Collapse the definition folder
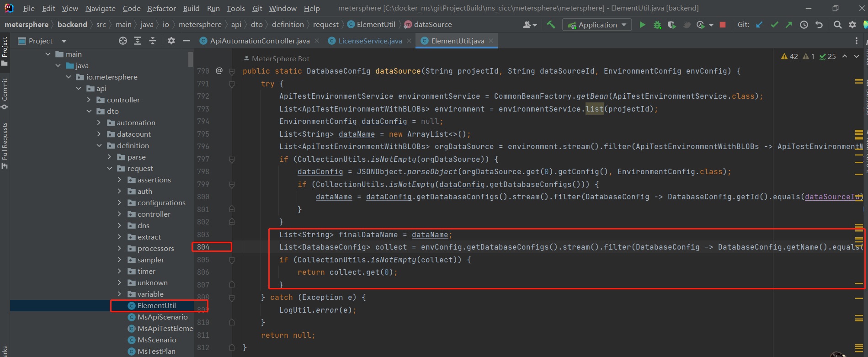This screenshot has height=357, width=868. point(99,145)
